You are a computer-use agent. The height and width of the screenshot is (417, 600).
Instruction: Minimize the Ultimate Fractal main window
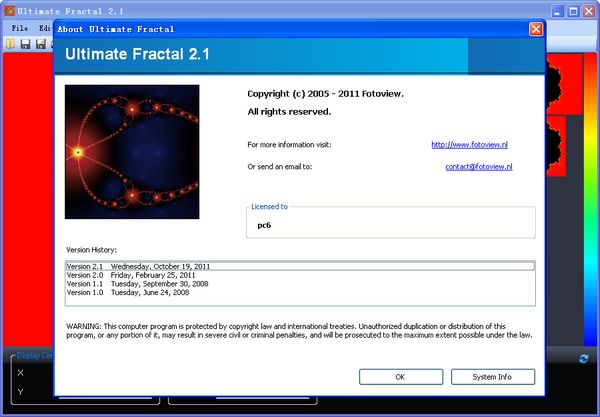tap(558, 11)
